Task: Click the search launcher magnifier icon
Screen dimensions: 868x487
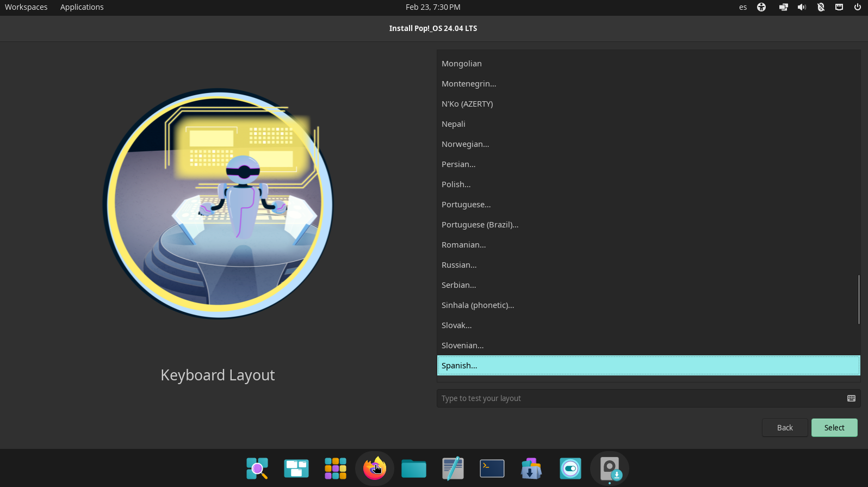Action: [257, 468]
